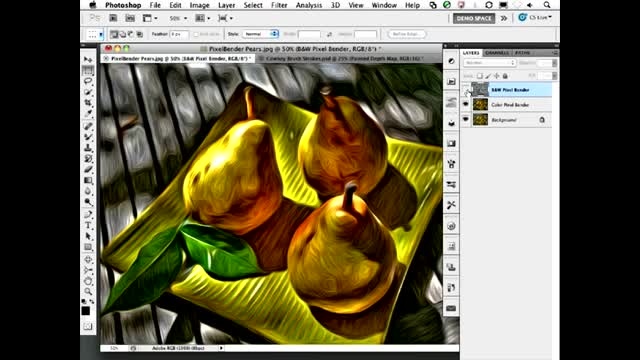Launch Bridge from the application bar

113,18
